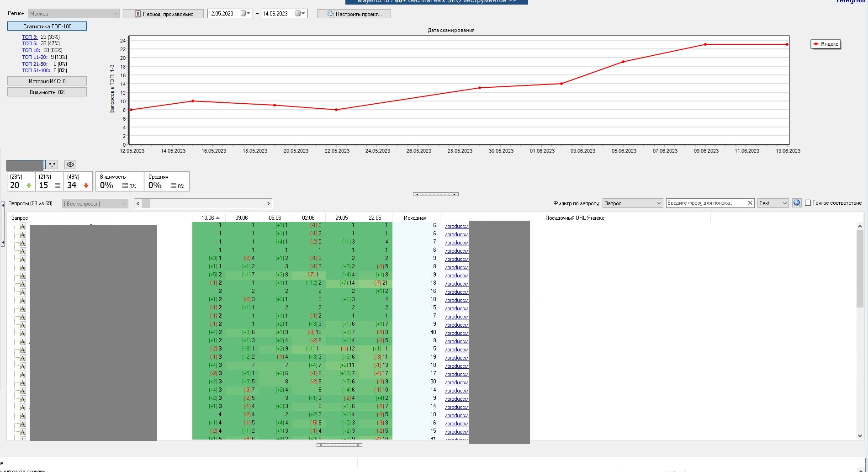
Task: Click the 'Исходная' column header
Action: click(x=415, y=218)
